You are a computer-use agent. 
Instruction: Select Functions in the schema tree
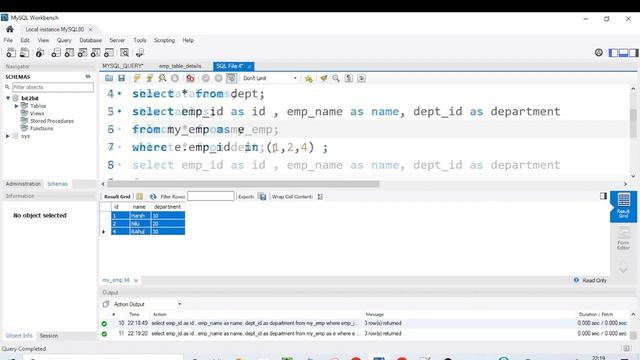pos(41,128)
